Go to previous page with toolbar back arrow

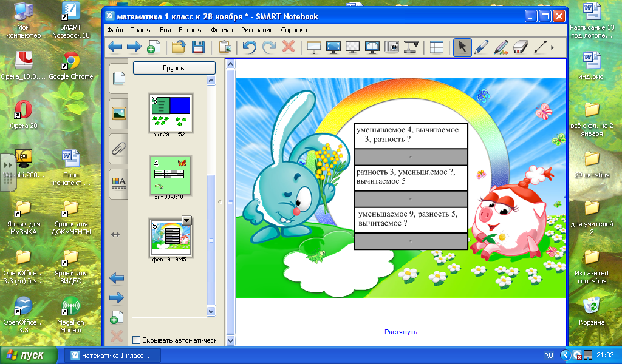pyautogui.click(x=115, y=47)
